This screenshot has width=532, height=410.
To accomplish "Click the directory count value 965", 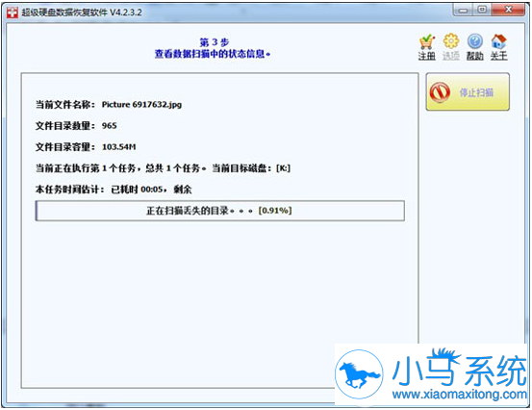I will pyautogui.click(x=110, y=126).
